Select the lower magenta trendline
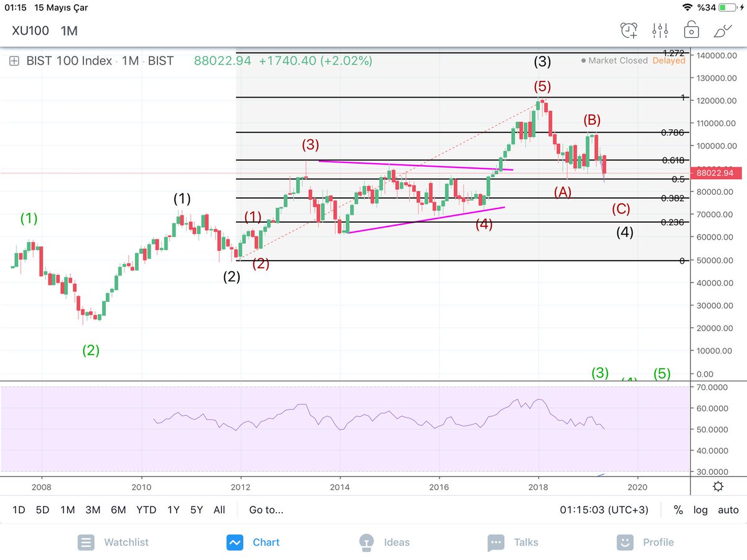 pyautogui.click(x=426, y=220)
